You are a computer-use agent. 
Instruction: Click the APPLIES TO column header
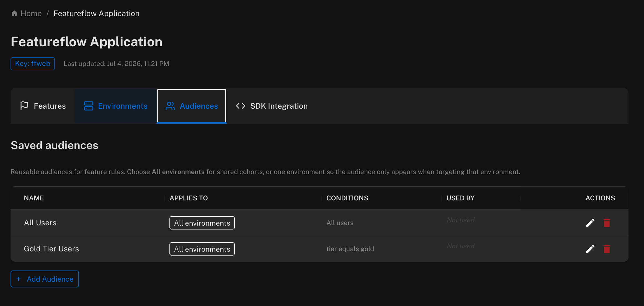click(x=189, y=198)
